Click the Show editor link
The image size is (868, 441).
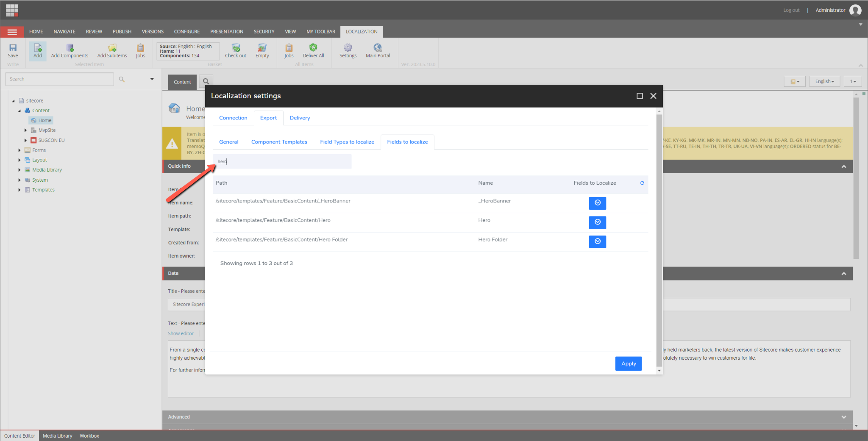tap(181, 334)
